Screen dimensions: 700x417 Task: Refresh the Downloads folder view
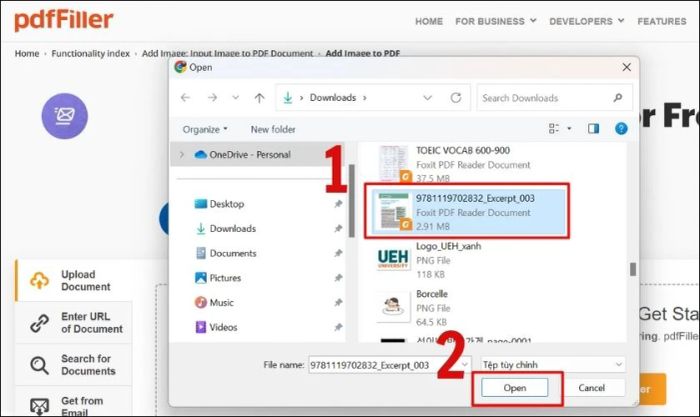(x=455, y=97)
